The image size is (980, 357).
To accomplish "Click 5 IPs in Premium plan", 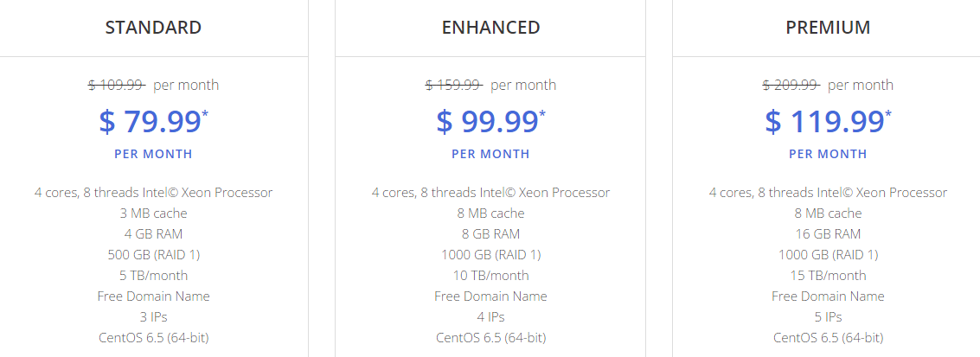I will tap(828, 316).
